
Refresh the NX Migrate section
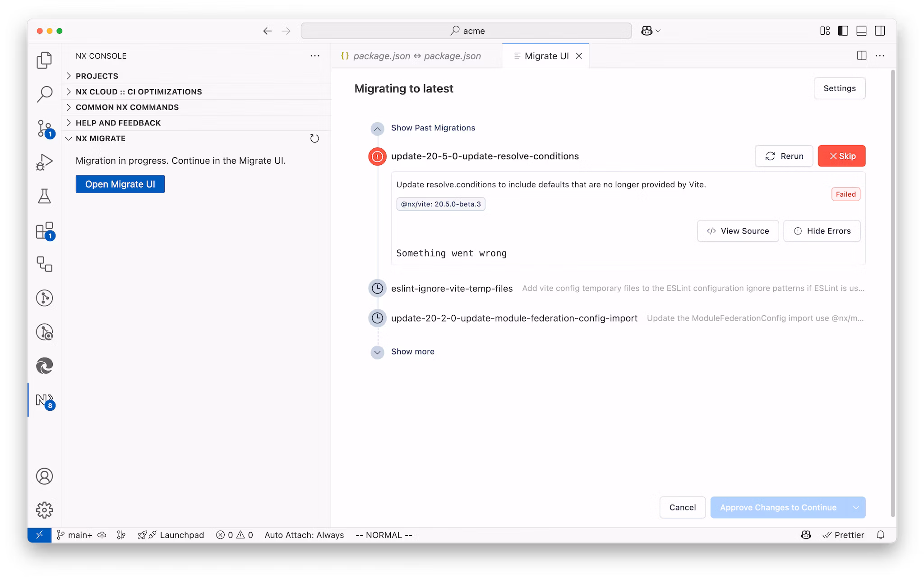(x=314, y=138)
